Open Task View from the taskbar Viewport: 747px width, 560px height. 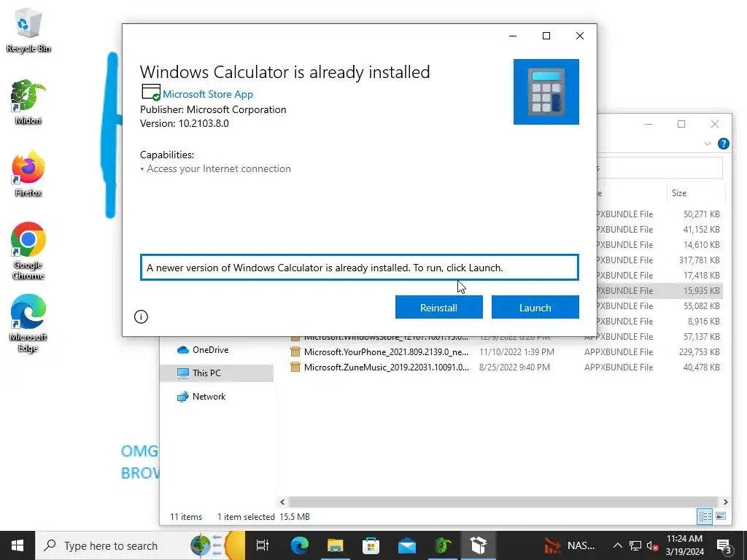click(263, 545)
